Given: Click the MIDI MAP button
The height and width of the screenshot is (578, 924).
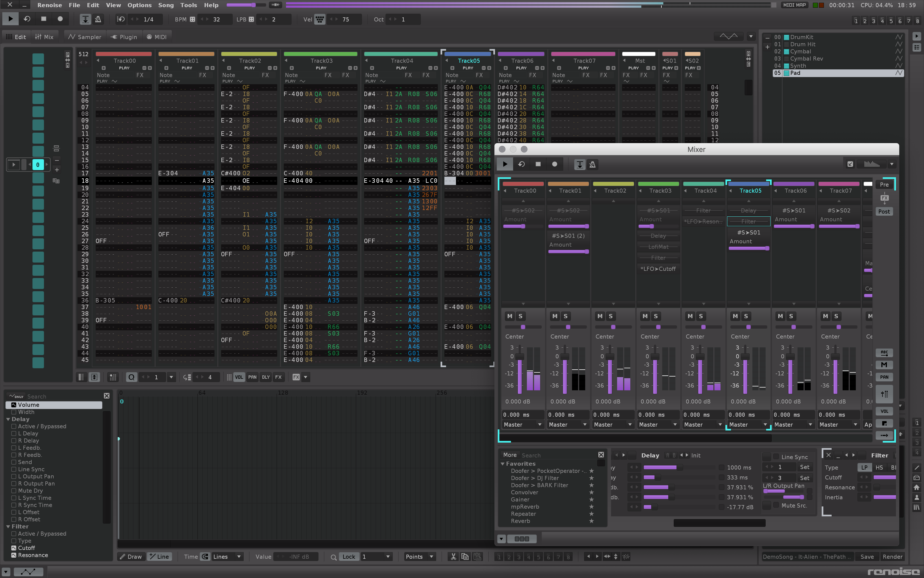Looking at the screenshot, I should pos(794,5).
